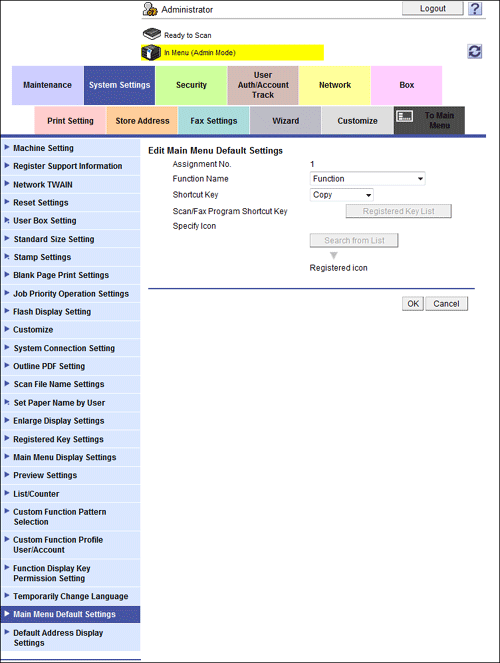Open Default Address Display Settings

(71, 638)
